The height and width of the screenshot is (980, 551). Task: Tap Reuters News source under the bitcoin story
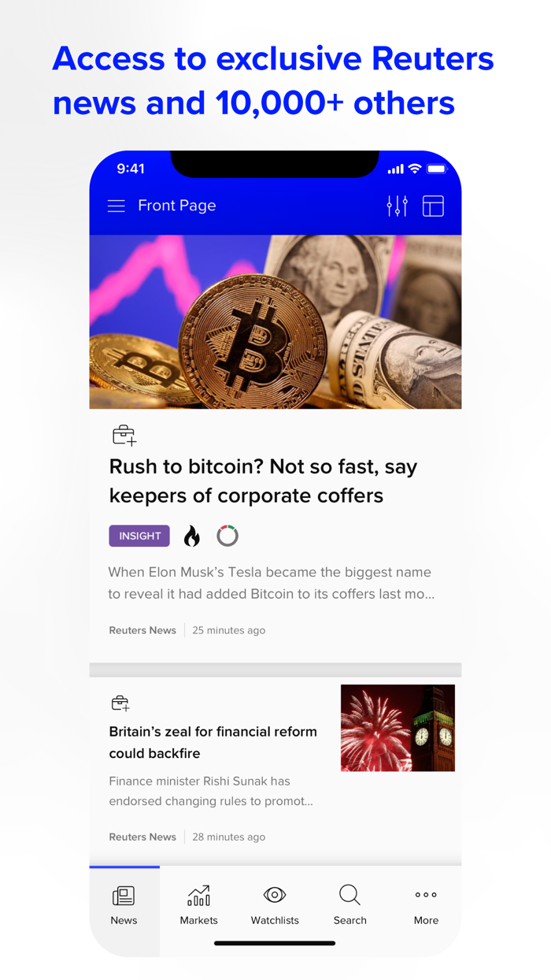click(x=142, y=630)
